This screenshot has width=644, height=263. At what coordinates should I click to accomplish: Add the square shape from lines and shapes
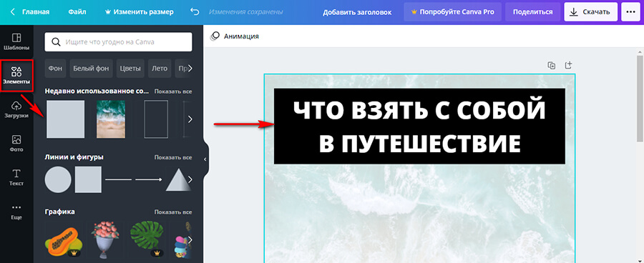(x=88, y=179)
